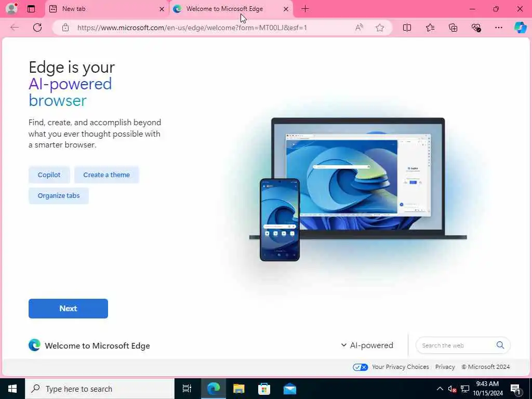Click the Edge taskbar icon
This screenshot has width=532, height=399.
(x=214, y=389)
